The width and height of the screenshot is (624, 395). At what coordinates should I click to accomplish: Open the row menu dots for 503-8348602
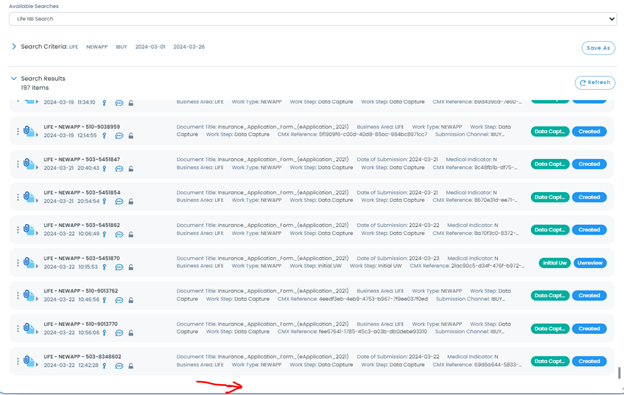[x=18, y=361]
